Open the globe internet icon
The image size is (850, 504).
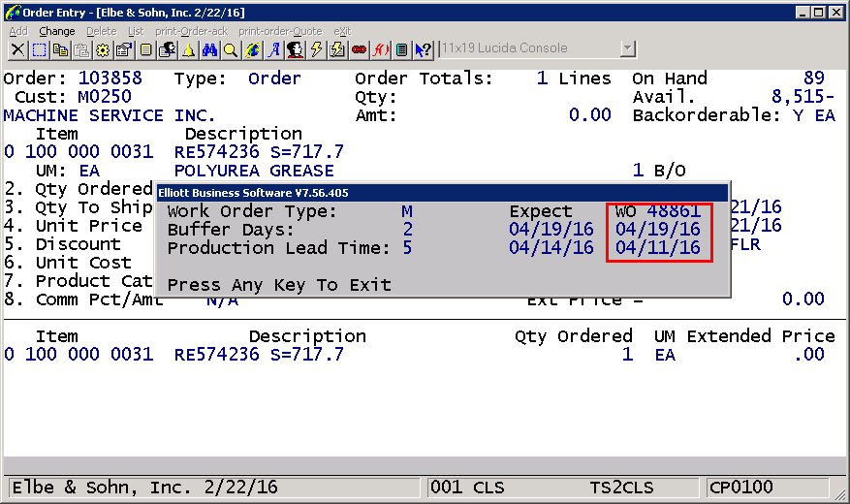pyautogui.click(x=252, y=49)
